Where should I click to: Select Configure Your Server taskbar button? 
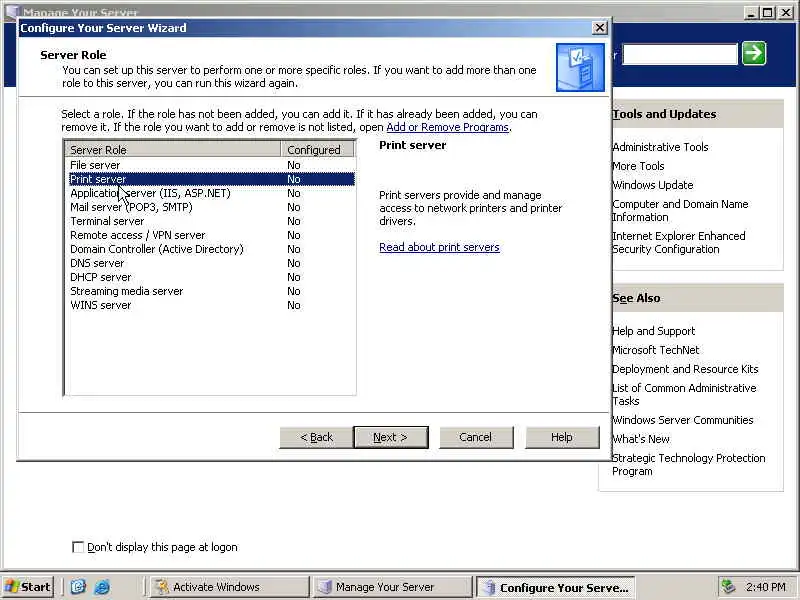point(556,587)
